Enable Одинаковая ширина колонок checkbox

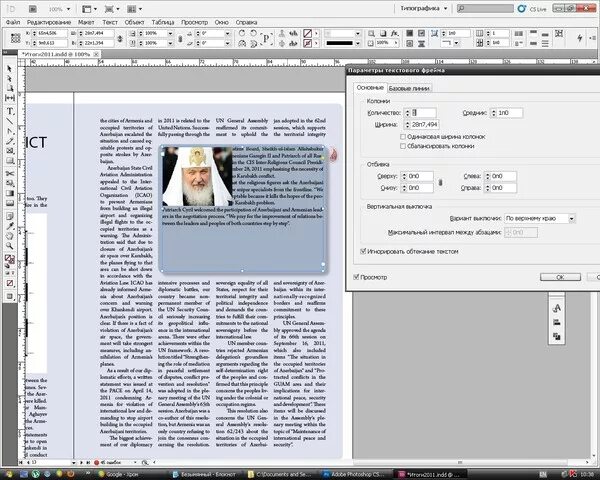(x=403, y=137)
